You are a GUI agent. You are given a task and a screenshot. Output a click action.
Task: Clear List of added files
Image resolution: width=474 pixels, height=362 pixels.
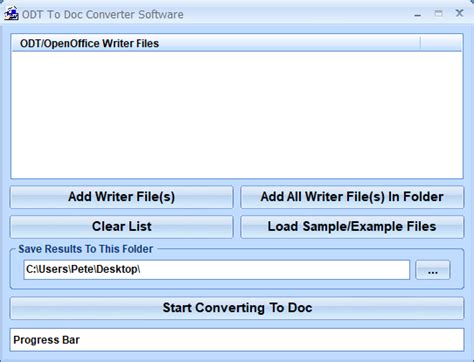(x=122, y=227)
